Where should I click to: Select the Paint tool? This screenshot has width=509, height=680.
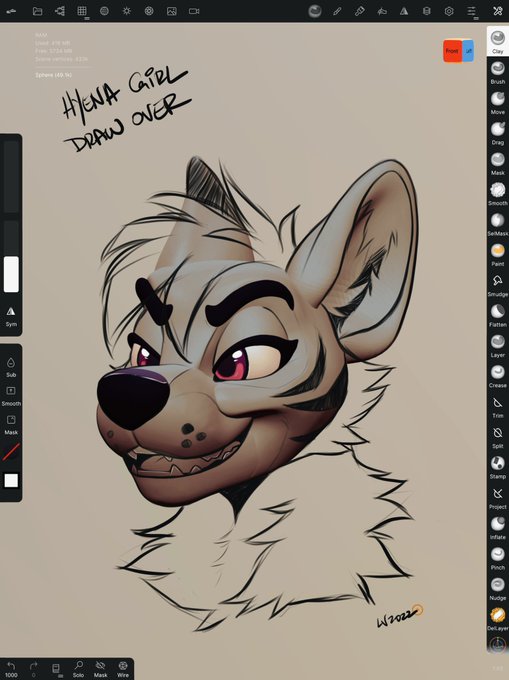tap(498, 254)
